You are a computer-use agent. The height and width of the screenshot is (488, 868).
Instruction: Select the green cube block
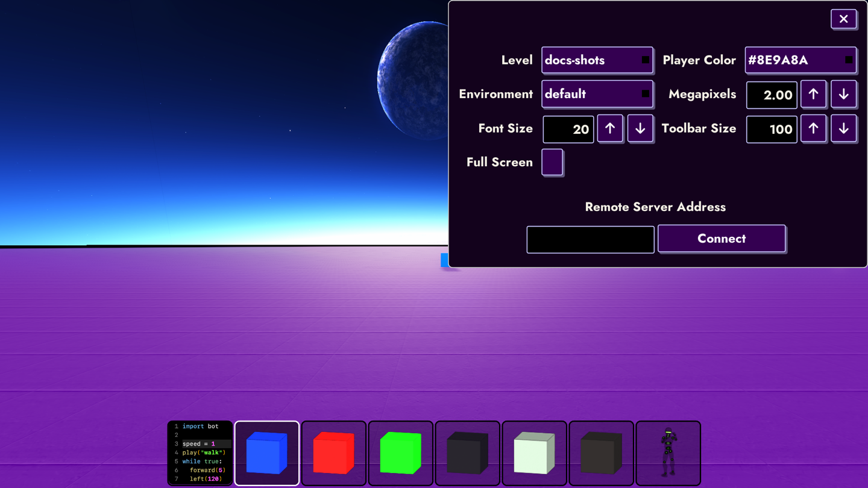click(401, 453)
